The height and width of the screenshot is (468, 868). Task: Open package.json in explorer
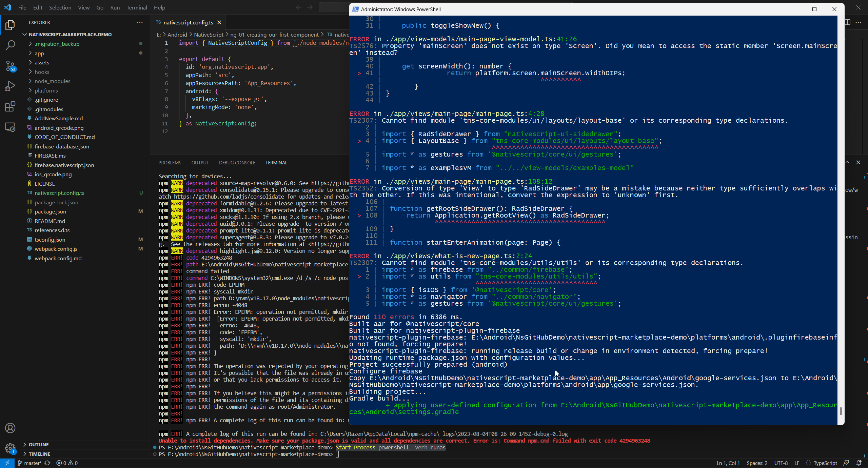[x=50, y=211]
